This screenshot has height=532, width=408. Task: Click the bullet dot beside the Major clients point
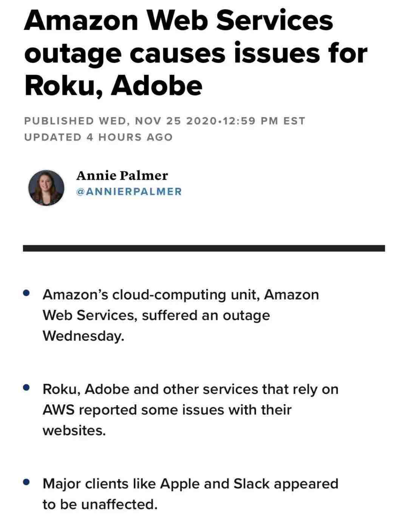click(26, 482)
